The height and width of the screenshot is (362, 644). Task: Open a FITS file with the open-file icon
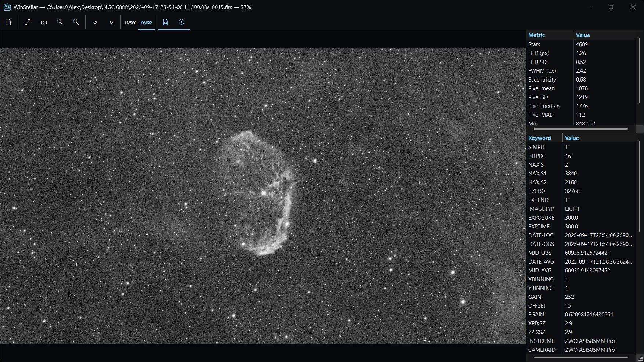pyautogui.click(x=8, y=22)
